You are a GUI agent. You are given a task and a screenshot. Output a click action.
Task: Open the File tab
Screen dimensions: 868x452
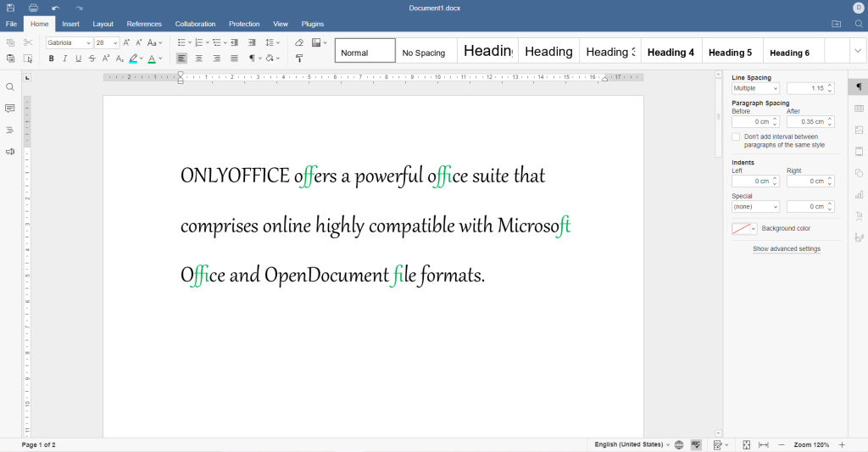[11, 24]
